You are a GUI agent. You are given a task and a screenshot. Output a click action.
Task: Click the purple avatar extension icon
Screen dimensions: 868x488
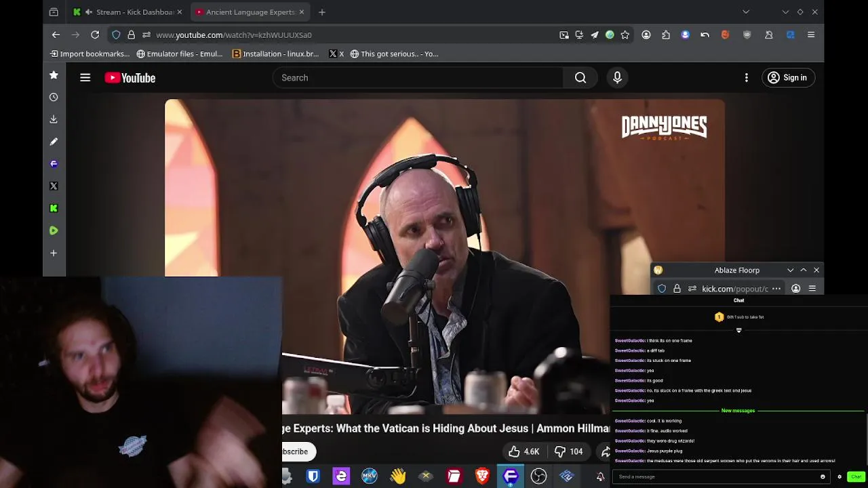(686, 35)
